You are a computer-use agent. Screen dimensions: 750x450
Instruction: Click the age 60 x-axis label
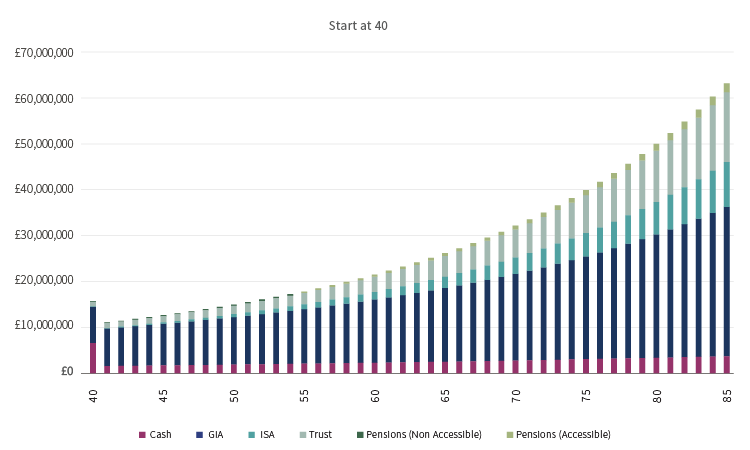(x=375, y=396)
